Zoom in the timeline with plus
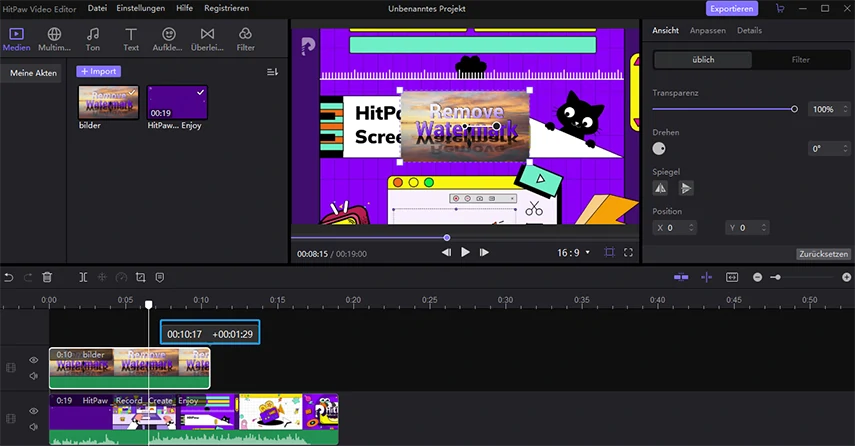The image size is (855, 446). pos(846,278)
